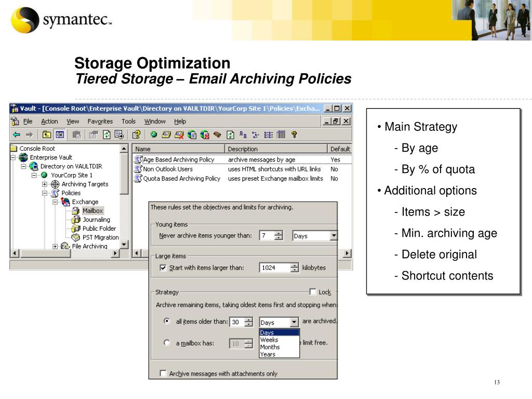
Task: Collapse the Directory on VAULTDIR node
Action: coord(23,166)
